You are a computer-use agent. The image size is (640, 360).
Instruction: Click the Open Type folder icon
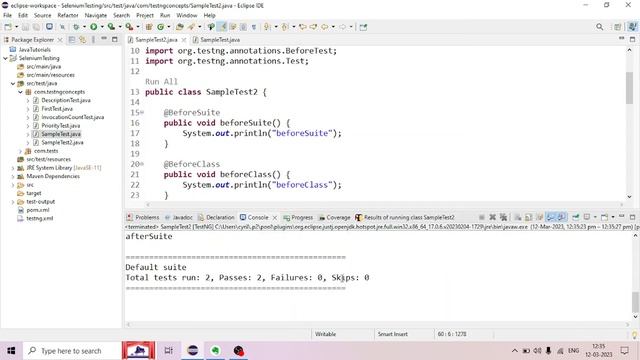click(x=180, y=27)
